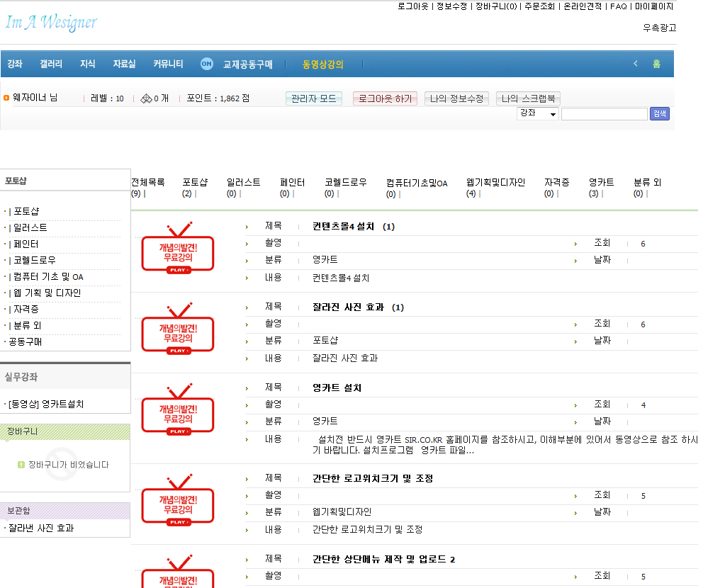Open the 강좌 search category dropdown
The height and width of the screenshot is (588, 703).
538,113
